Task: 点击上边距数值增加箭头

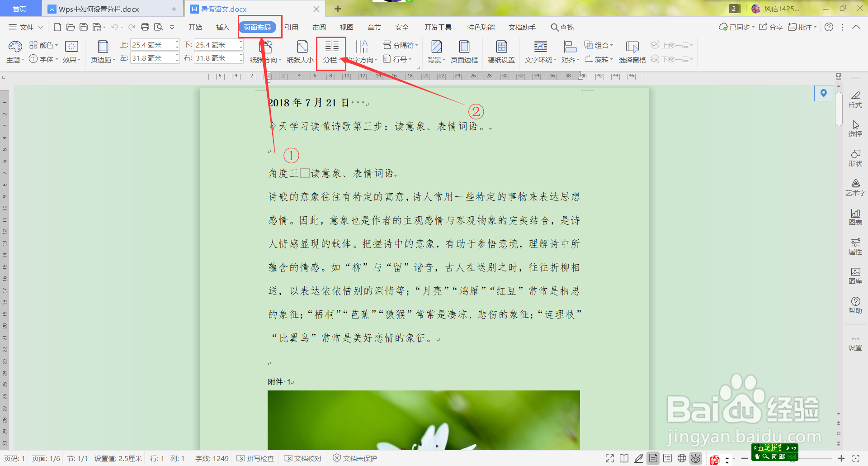Action: [x=177, y=42]
